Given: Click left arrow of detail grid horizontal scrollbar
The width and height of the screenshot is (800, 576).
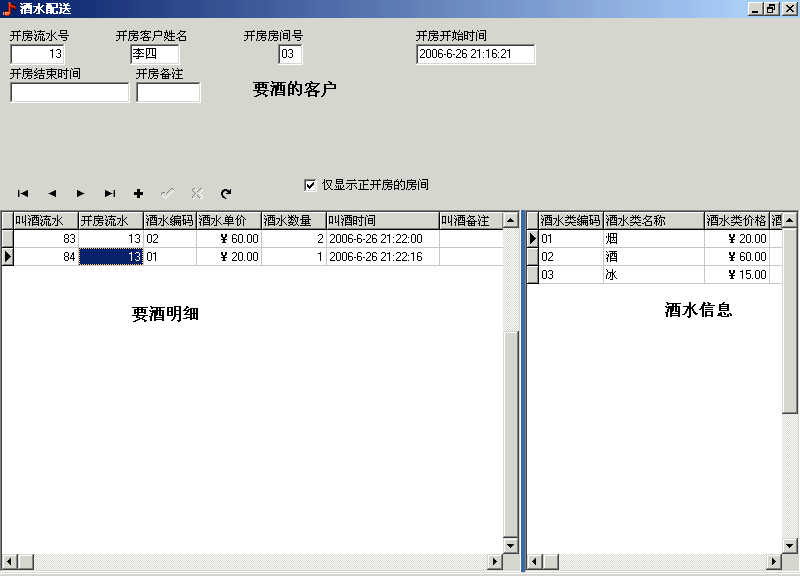Looking at the screenshot, I should coord(9,562).
